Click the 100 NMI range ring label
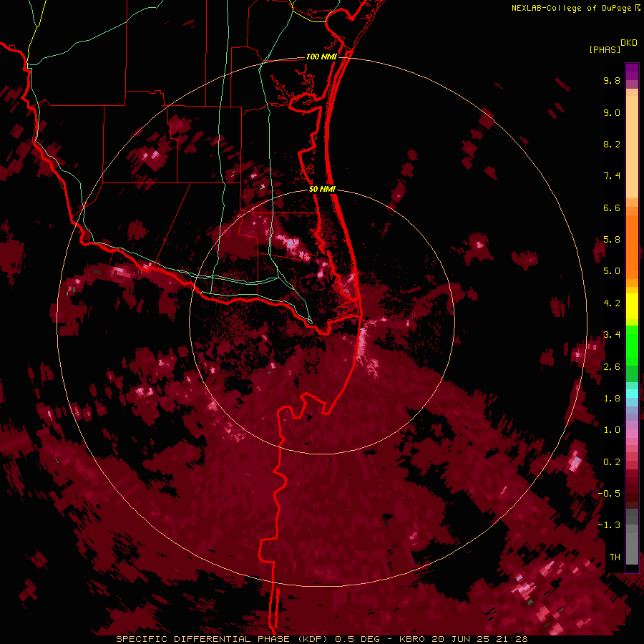644x644 pixels. click(x=321, y=57)
